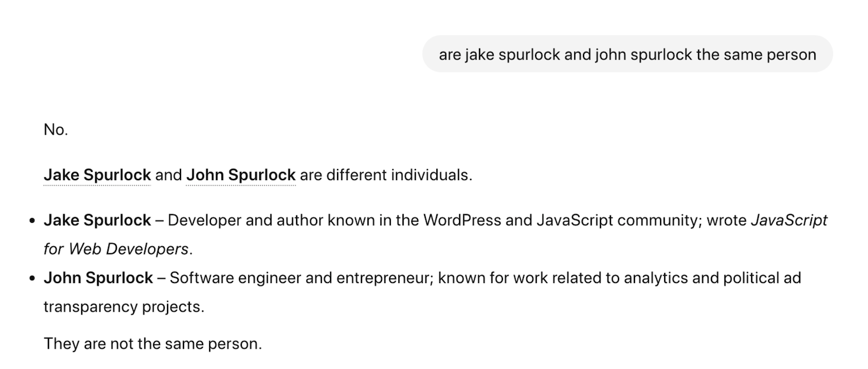Viewport: 868px width, 369px height.
Task: Click the user's question message bubble
Action: (627, 54)
